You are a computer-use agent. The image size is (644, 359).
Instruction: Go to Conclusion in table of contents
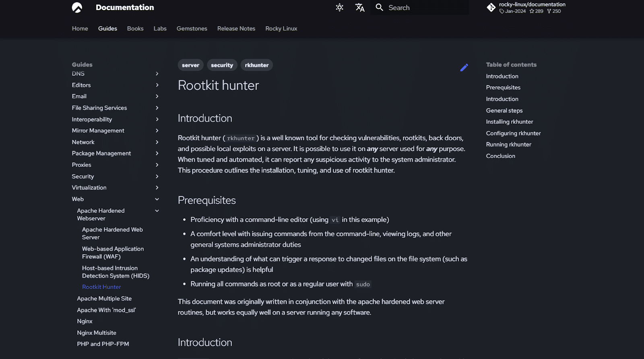coord(500,156)
